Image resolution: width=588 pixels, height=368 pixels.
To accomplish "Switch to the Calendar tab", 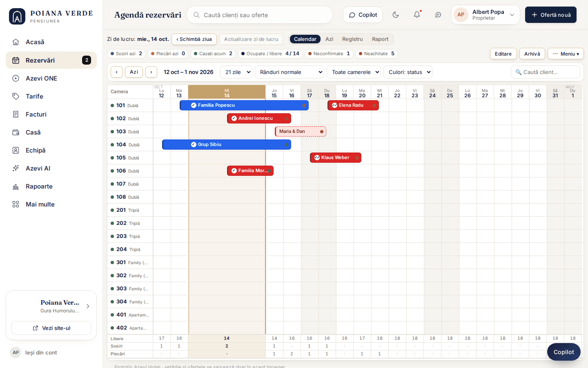I will 305,39.
